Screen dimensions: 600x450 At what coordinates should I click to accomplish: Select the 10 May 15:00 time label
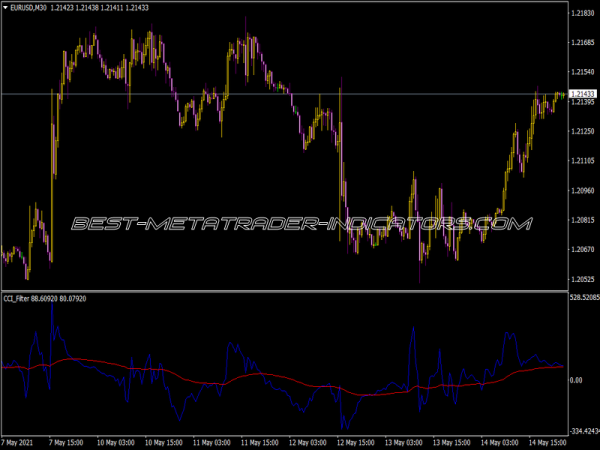[x=165, y=441]
